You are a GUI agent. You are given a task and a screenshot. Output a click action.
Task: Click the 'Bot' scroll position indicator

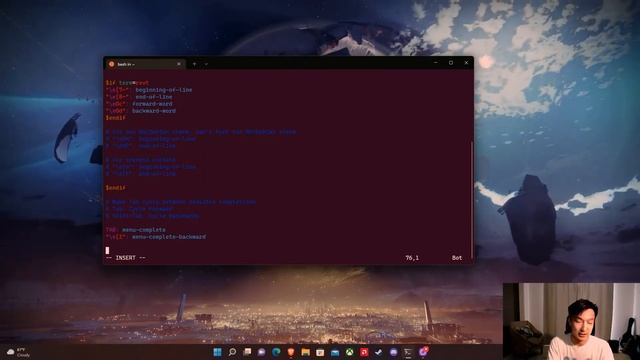pyautogui.click(x=457, y=258)
